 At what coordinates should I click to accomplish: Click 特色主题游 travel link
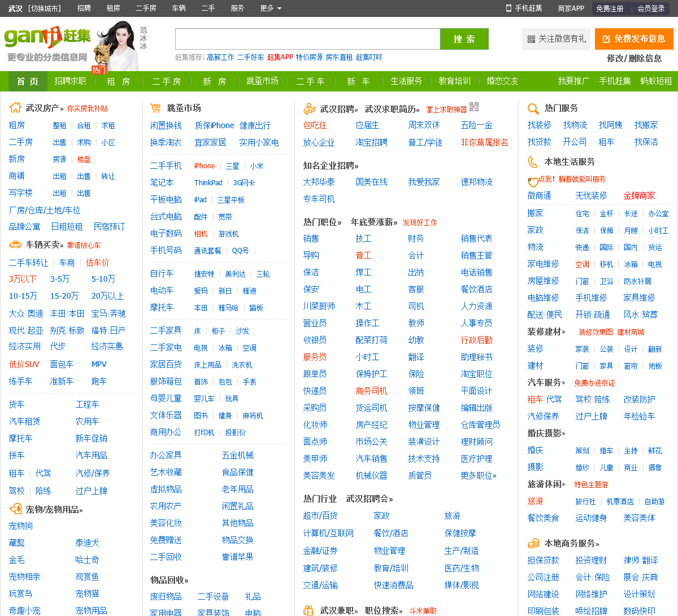[592, 484]
